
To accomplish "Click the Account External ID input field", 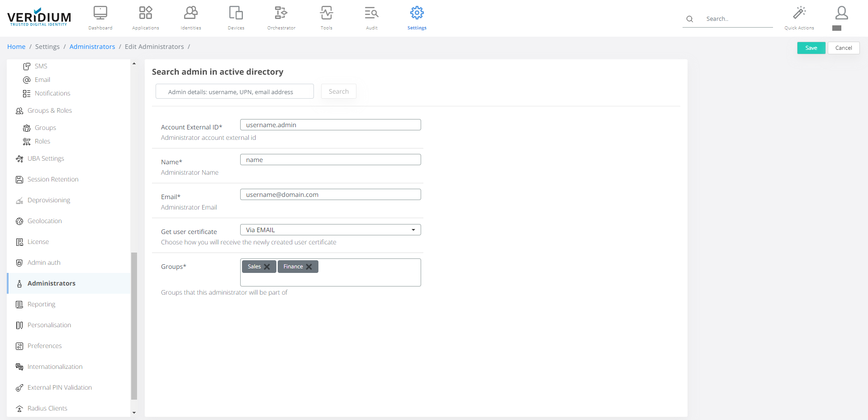I will (x=330, y=125).
